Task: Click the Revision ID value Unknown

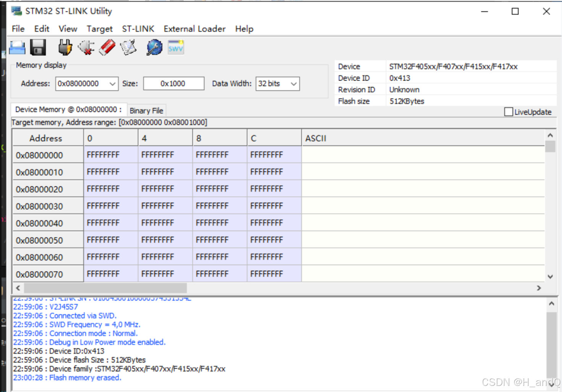Action: tap(404, 90)
